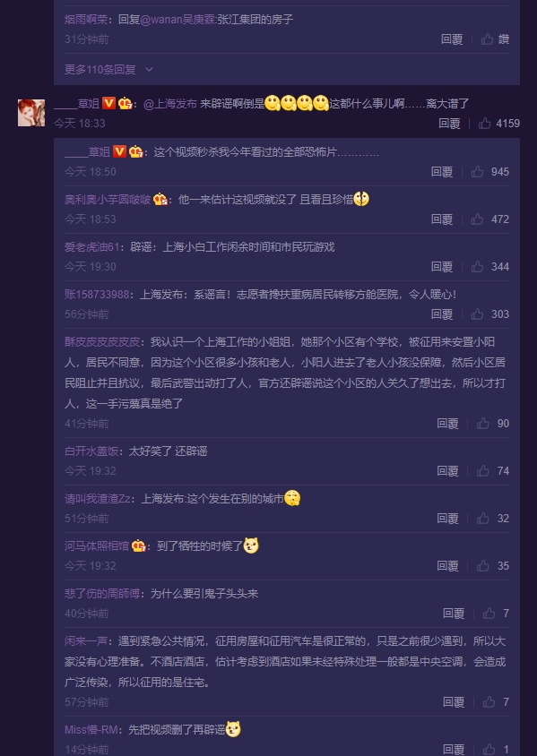This screenshot has height=756, width=537.
Task: Open @wanan吴庚霖 mention link
Action: click(x=178, y=20)
